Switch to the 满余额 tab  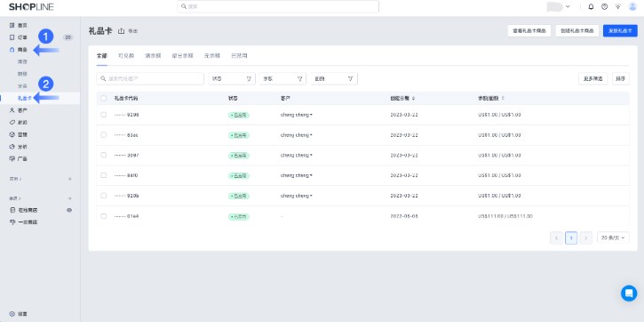coord(153,56)
